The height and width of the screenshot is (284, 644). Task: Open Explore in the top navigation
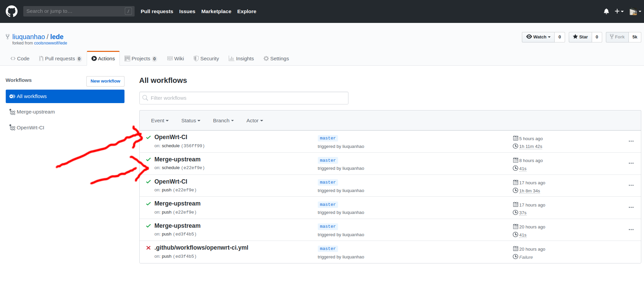point(247,11)
